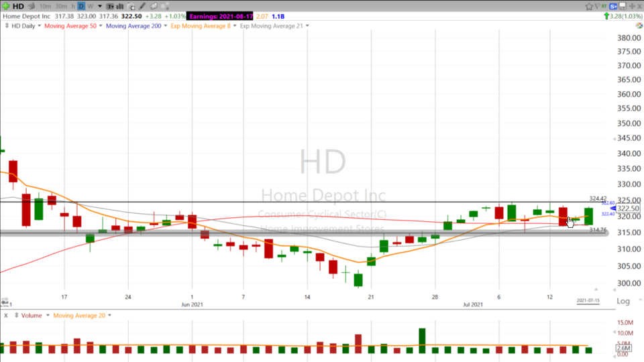This screenshot has width=644, height=362.
Task: Click the 2021-07-15 date label
Action: click(x=588, y=301)
